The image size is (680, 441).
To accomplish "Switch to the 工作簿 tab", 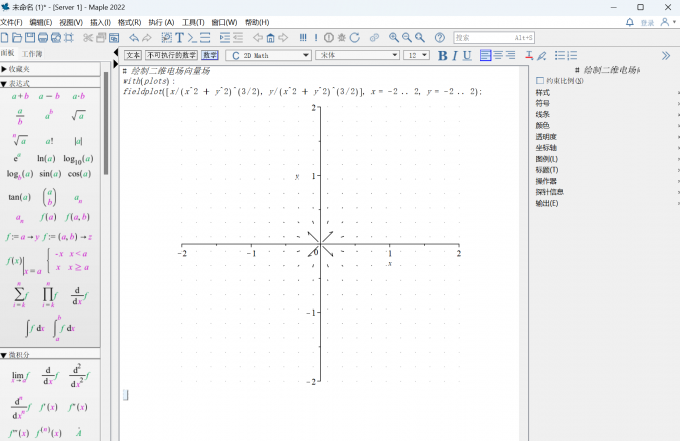I will pyautogui.click(x=32, y=54).
